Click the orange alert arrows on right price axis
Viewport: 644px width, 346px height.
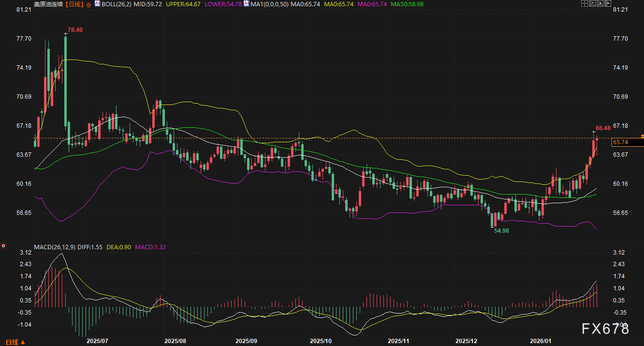pos(642,136)
